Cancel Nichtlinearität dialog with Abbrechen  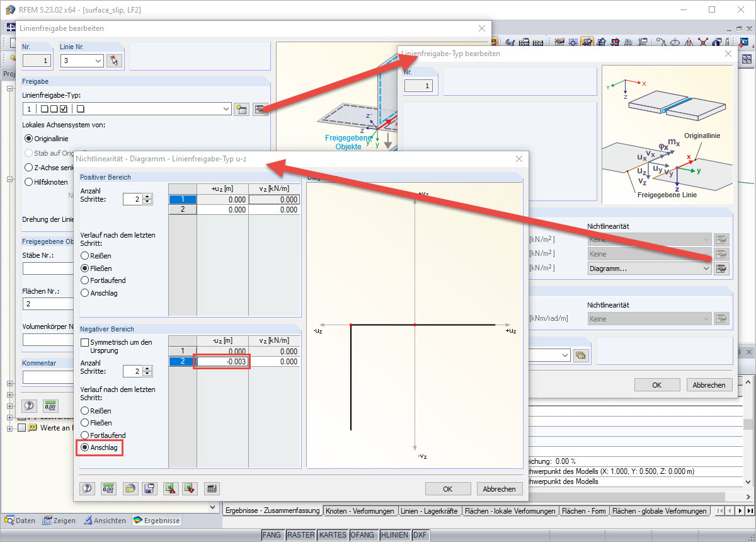point(500,488)
